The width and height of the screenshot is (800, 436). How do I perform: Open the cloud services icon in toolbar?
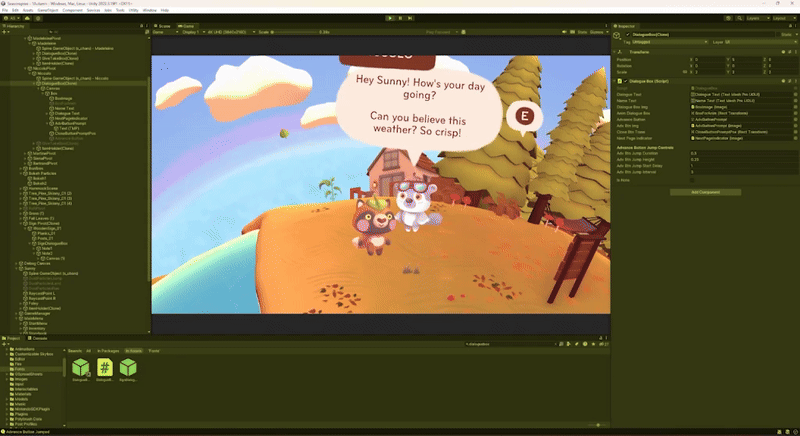tap(28, 18)
